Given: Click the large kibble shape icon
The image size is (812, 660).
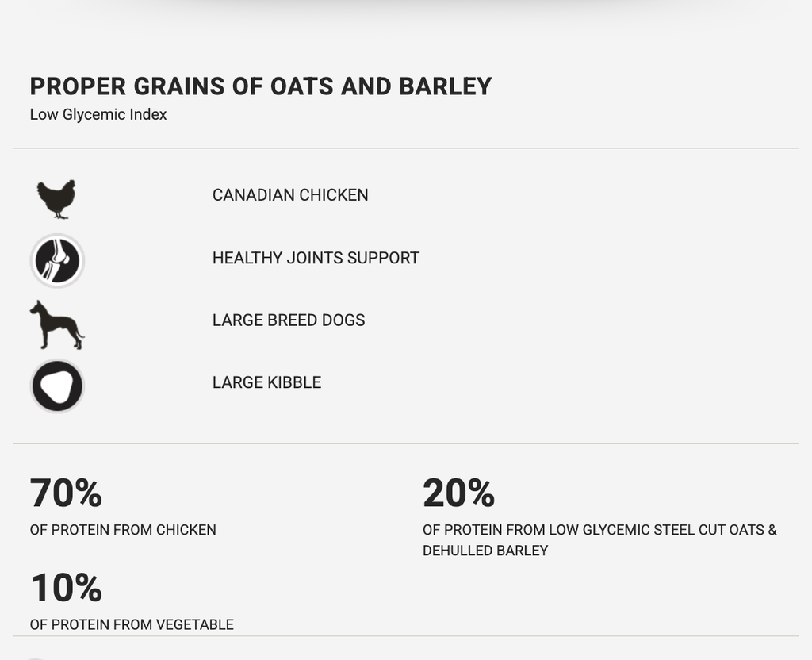Looking at the screenshot, I should point(57,386).
